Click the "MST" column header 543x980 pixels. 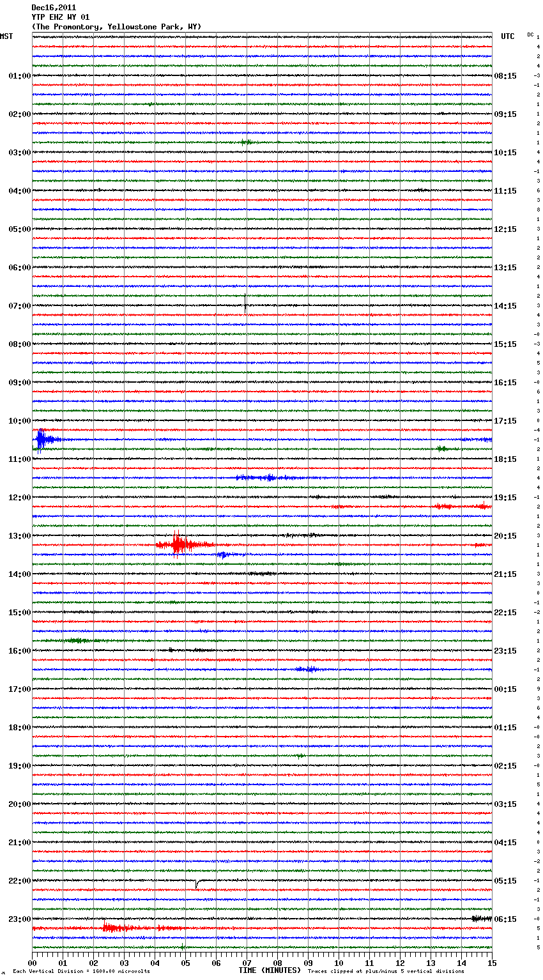pos(6,36)
